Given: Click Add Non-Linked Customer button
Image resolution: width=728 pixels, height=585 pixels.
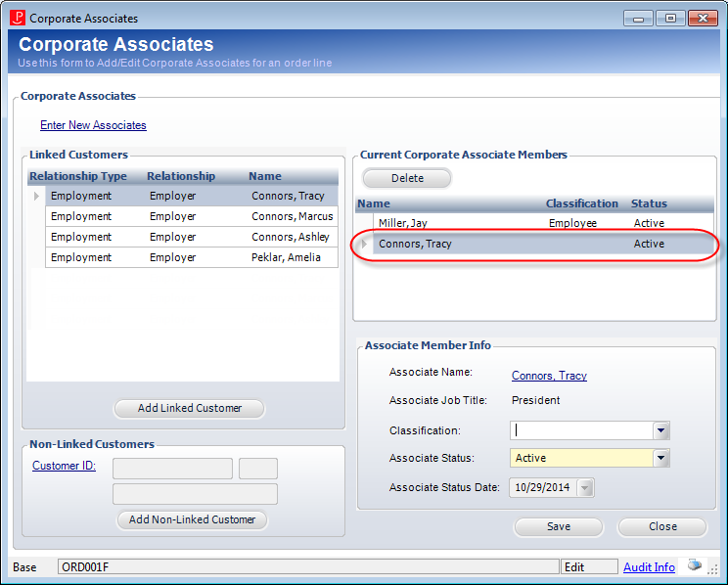Looking at the screenshot, I should click(192, 519).
